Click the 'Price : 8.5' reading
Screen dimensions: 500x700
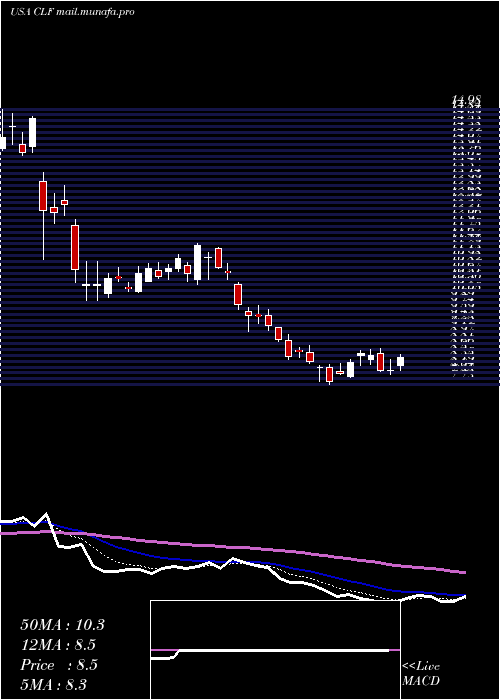point(59,665)
